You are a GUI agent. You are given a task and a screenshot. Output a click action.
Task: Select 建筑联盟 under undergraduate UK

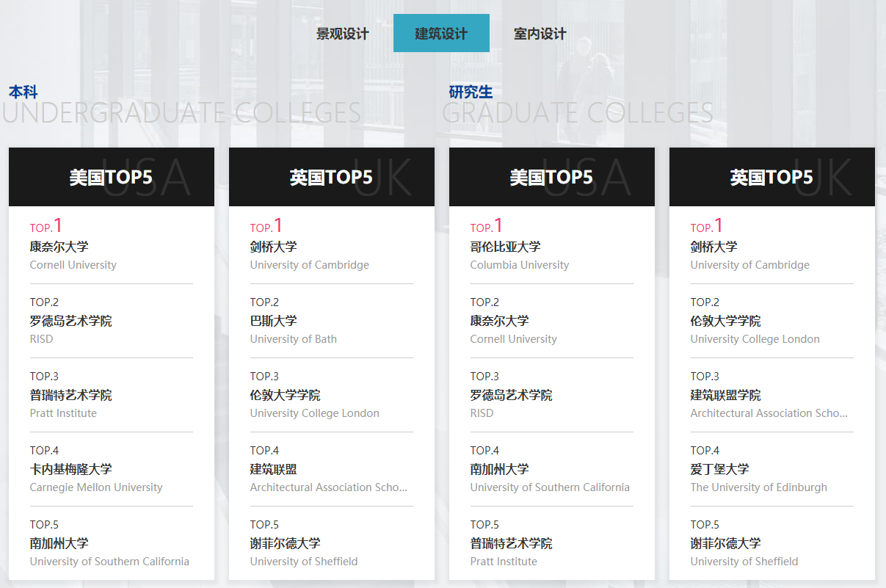273,469
